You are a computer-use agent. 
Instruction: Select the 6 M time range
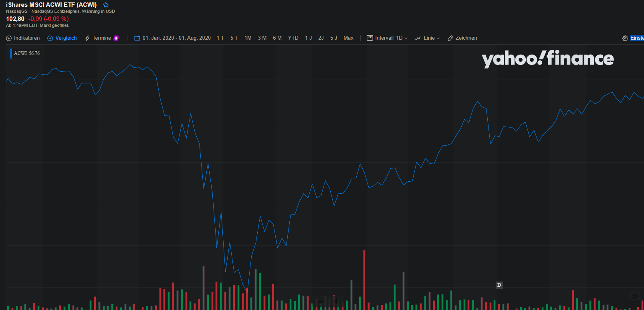277,38
